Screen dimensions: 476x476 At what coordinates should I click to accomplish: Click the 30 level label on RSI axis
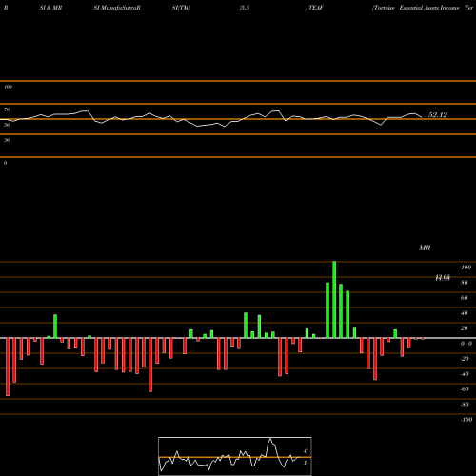coord(7,140)
